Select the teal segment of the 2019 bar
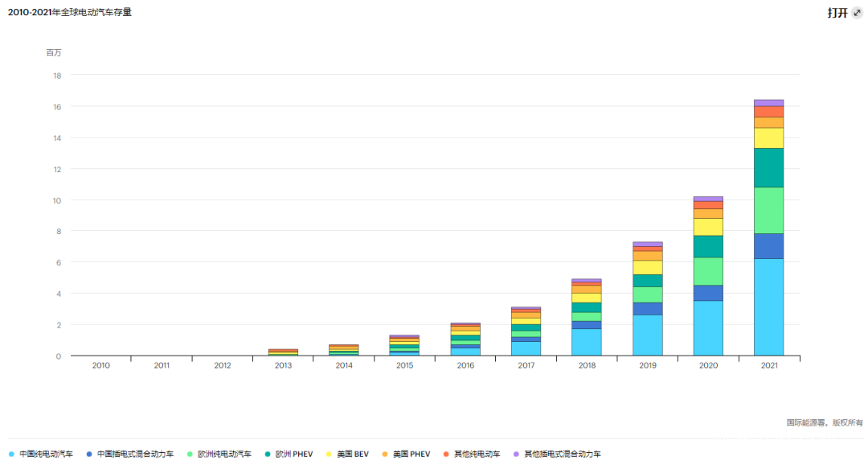This screenshot has width=868, height=465. (x=648, y=281)
